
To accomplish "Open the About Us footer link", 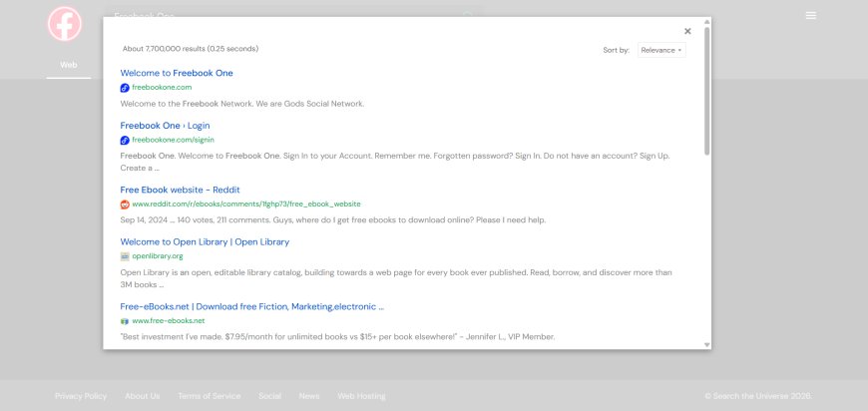I will [143, 396].
